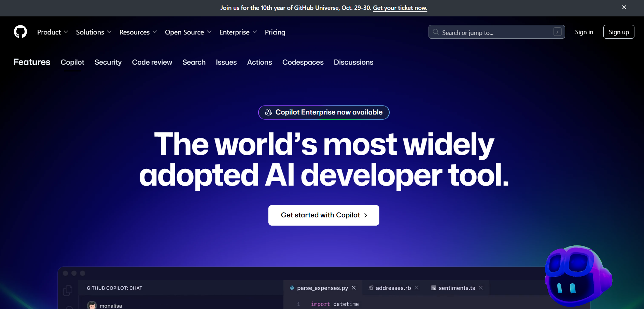This screenshot has height=309, width=644.
Task: Open the Enterprise dropdown menu
Action: click(238, 32)
